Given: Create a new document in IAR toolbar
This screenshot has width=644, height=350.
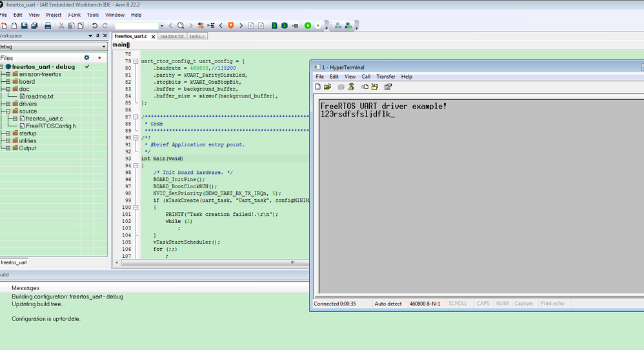Looking at the screenshot, I should [4, 25].
